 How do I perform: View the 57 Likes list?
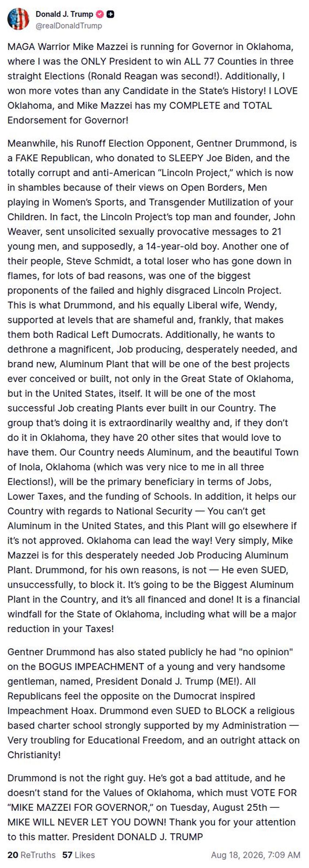(x=78, y=855)
